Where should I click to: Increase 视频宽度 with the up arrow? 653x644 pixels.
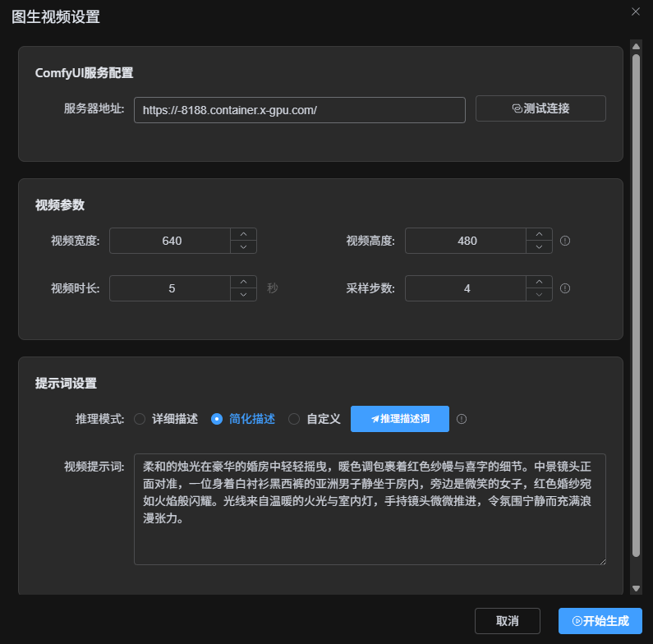point(243,234)
